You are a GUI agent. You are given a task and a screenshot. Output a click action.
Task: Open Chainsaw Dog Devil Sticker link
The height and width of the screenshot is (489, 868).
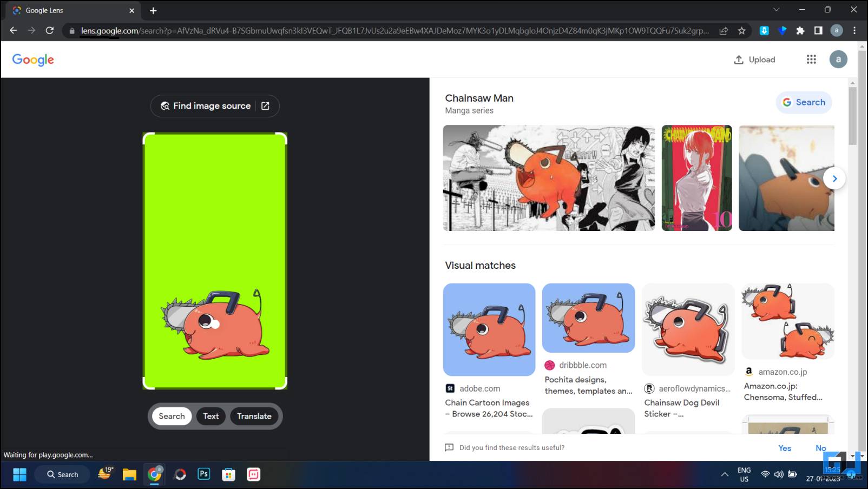click(x=681, y=408)
